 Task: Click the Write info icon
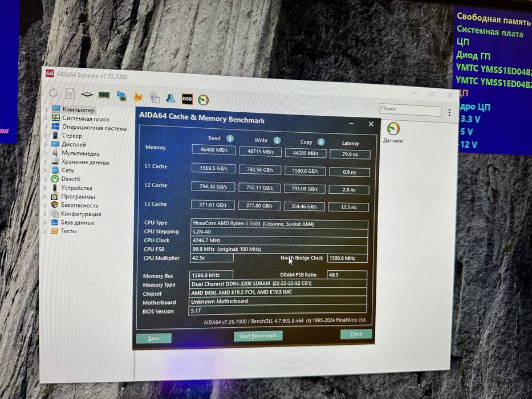(x=277, y=140)
